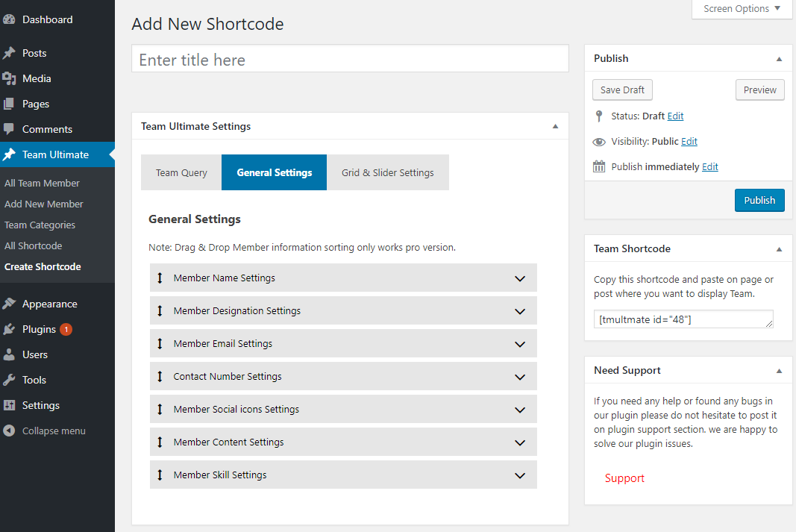Click the Dashboard gauge icon

(9, 20)
